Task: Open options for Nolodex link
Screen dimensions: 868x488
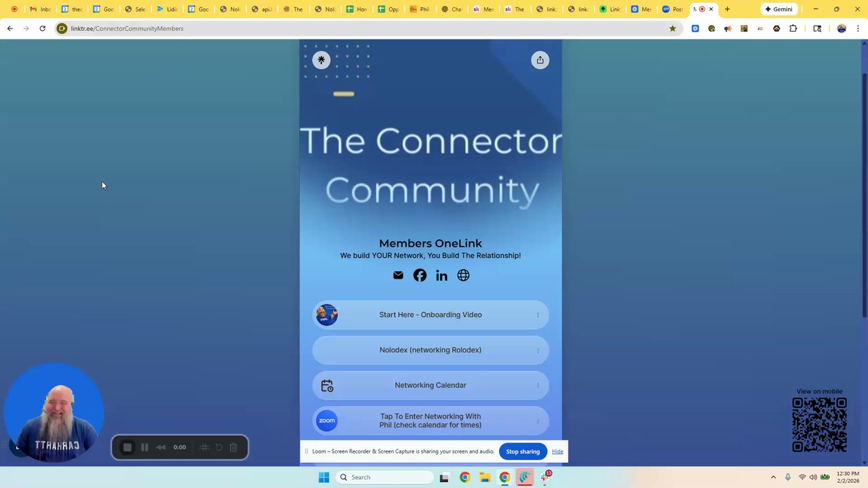Action: 538,350
